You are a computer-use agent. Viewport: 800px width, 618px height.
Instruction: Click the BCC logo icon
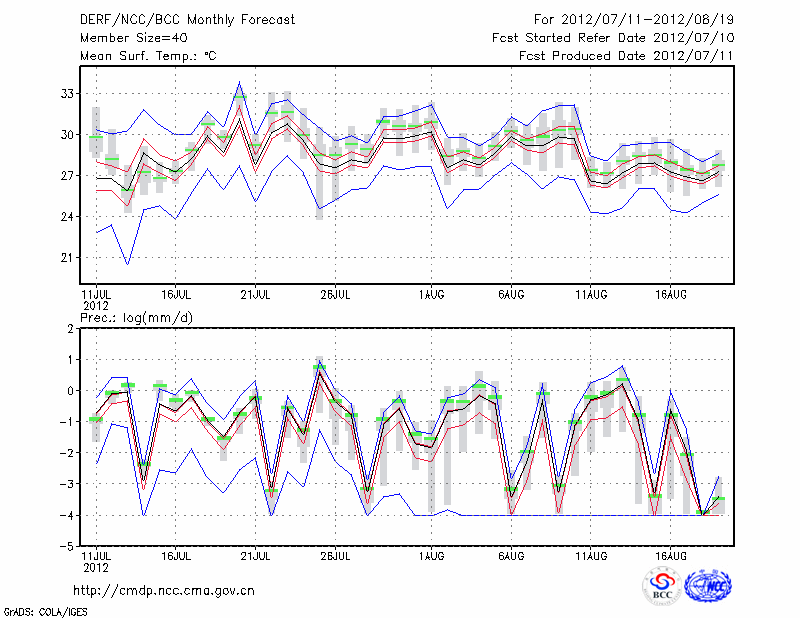point(662,586)
